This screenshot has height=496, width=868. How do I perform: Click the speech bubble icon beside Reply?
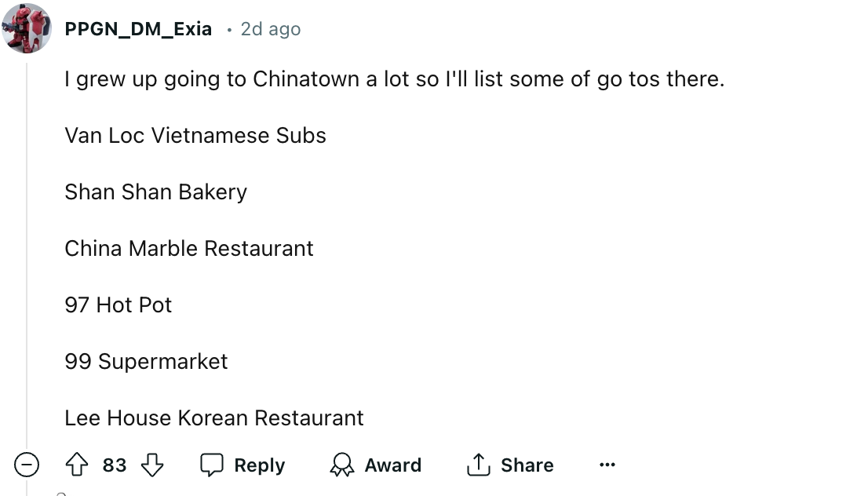point(212,465)
